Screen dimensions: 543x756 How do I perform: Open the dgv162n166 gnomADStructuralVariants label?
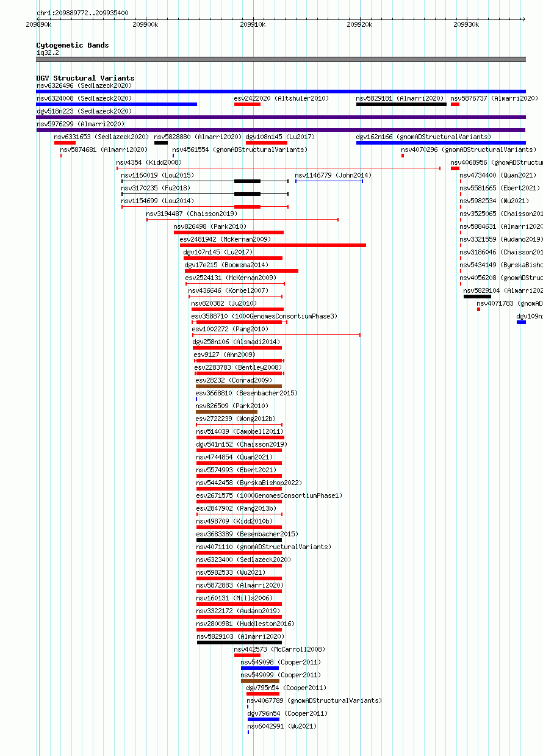click(x=423, y=137)
